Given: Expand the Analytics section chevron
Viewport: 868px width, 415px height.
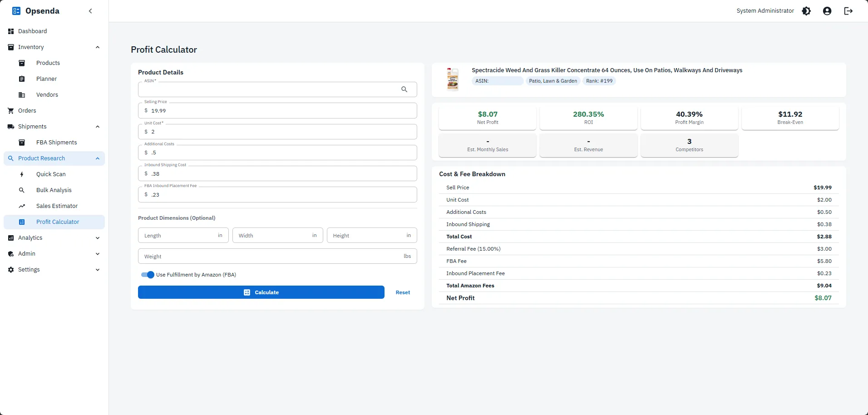Looking at the screenshot, I should [98, 238].
